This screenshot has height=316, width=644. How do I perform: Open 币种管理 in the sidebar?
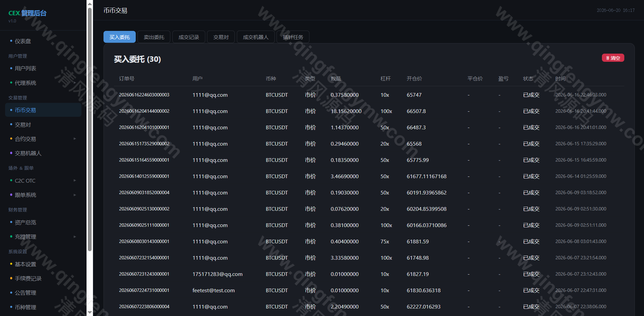point(43,307)
